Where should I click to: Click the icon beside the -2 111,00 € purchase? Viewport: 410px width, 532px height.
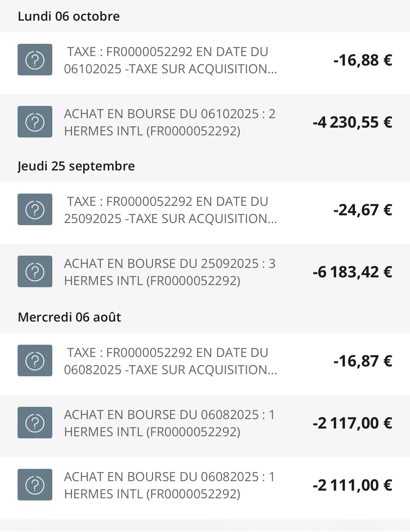(x=35, y=485)
